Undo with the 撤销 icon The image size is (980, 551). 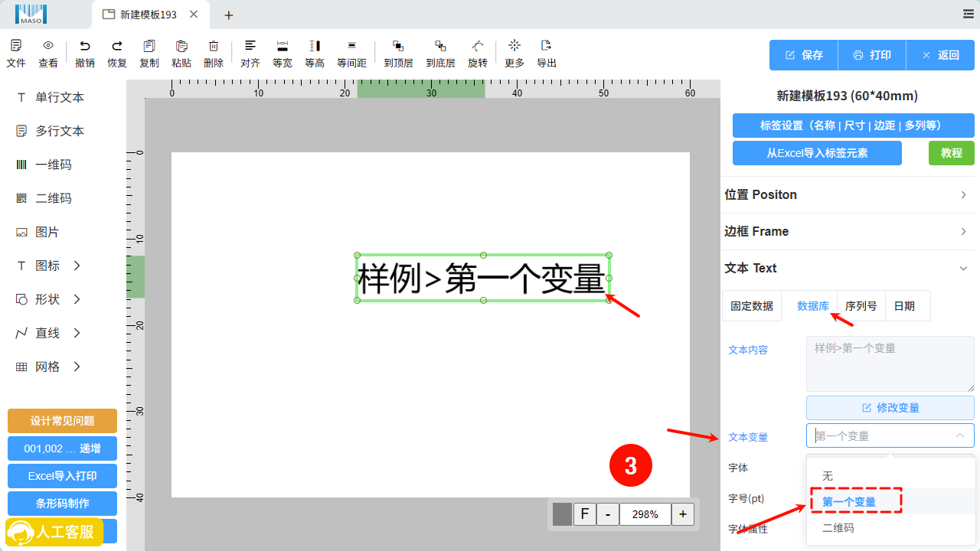pos(85,54)
